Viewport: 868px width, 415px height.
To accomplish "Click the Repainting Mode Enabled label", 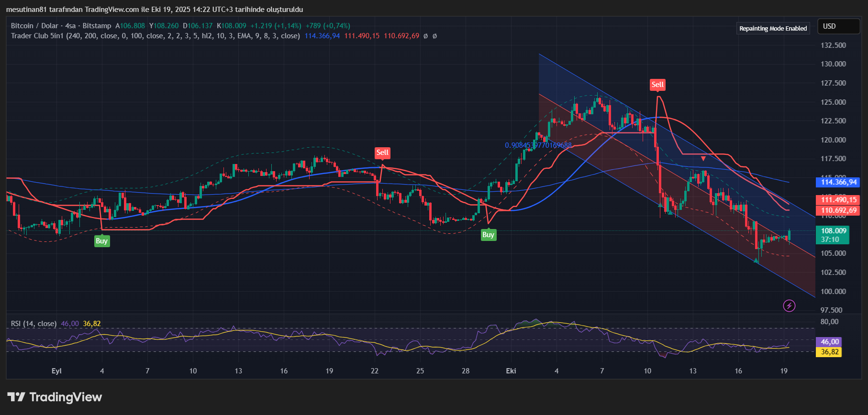I will tap(773, 29).
